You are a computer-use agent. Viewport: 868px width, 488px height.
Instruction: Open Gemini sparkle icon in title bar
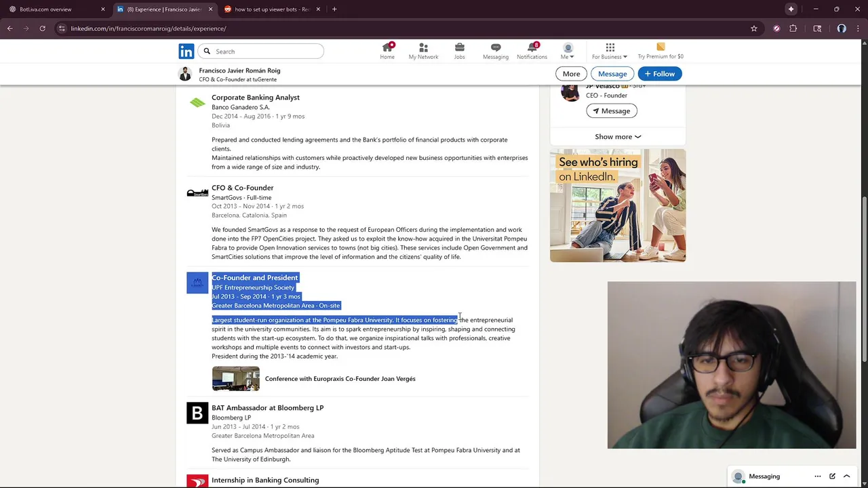[x=791, y=9]
